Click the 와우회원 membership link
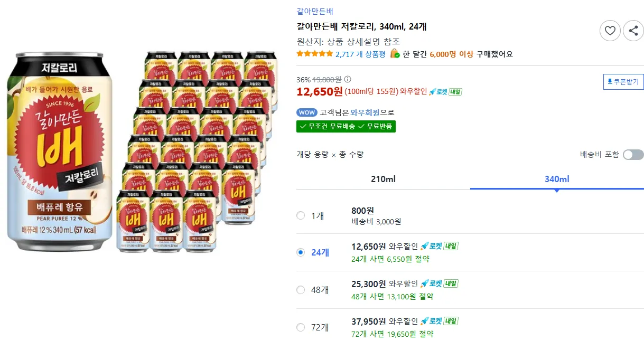The height and width of the screenshot is (350, 644). point(365,112)
